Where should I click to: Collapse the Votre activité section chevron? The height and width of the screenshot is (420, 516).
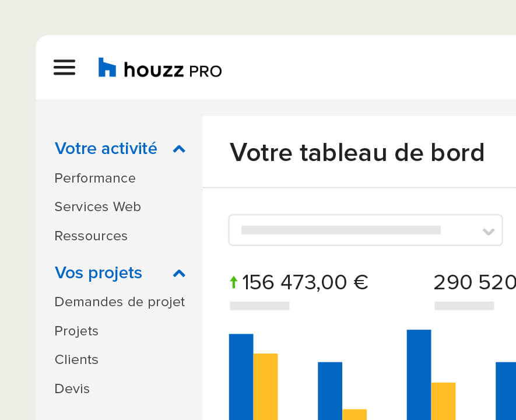point(179,149)
